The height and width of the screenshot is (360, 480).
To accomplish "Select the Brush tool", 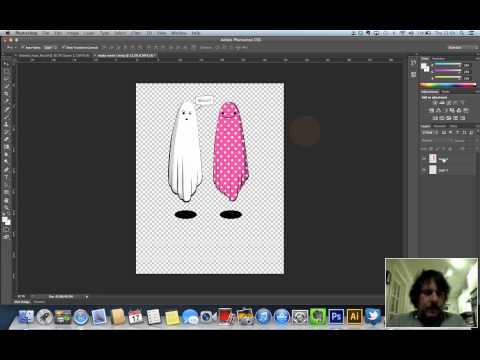I will pos(6,117).
